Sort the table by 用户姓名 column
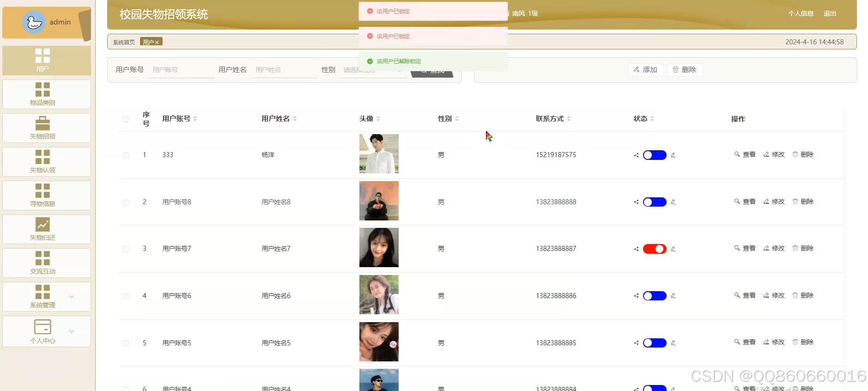868x391 pixels. pyautogui.click(x=295, y=119)
